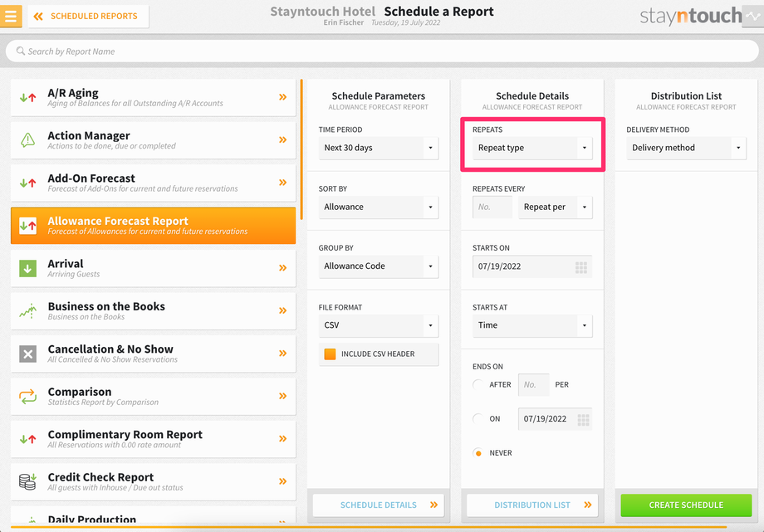The image size is (764, 532).
Task: Select the Allowance Forecast Report row
Action: 153,226
